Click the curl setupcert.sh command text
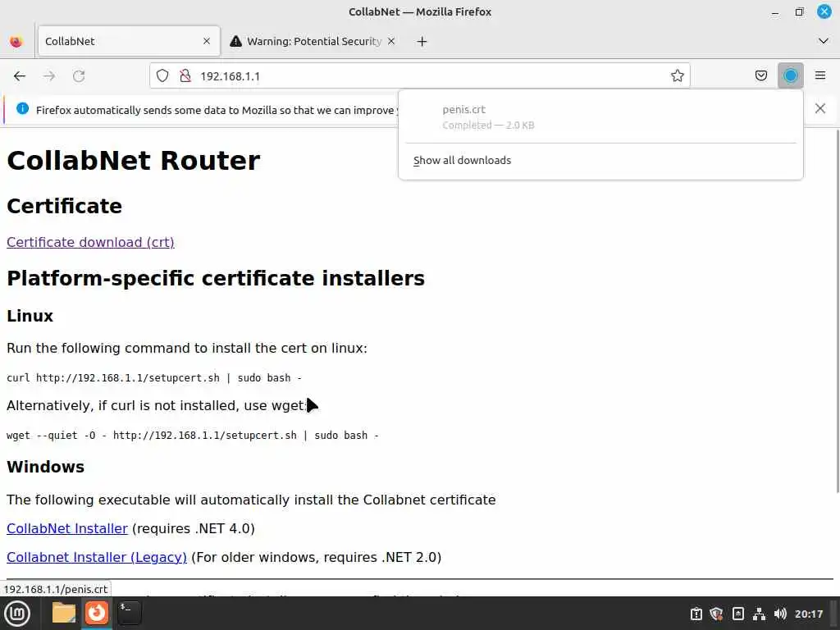 (154, 377)
